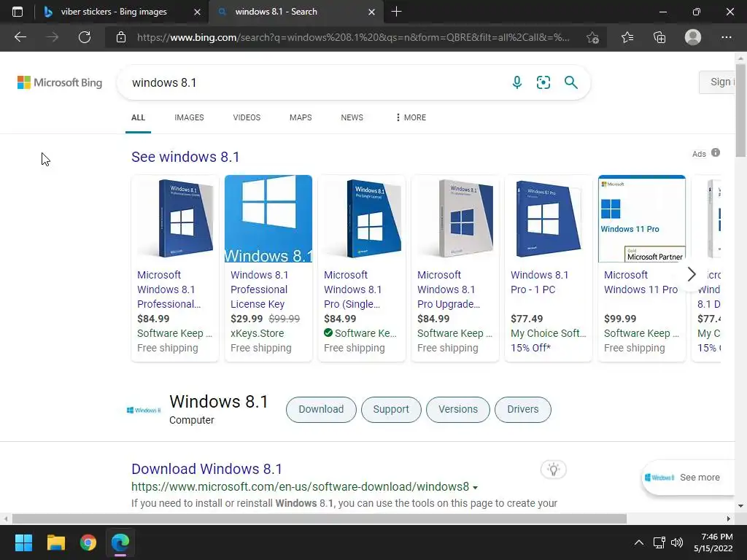Open the tab actions menu icon
The height and width of the screenshot is (560, 747).
tap(18, 12)
